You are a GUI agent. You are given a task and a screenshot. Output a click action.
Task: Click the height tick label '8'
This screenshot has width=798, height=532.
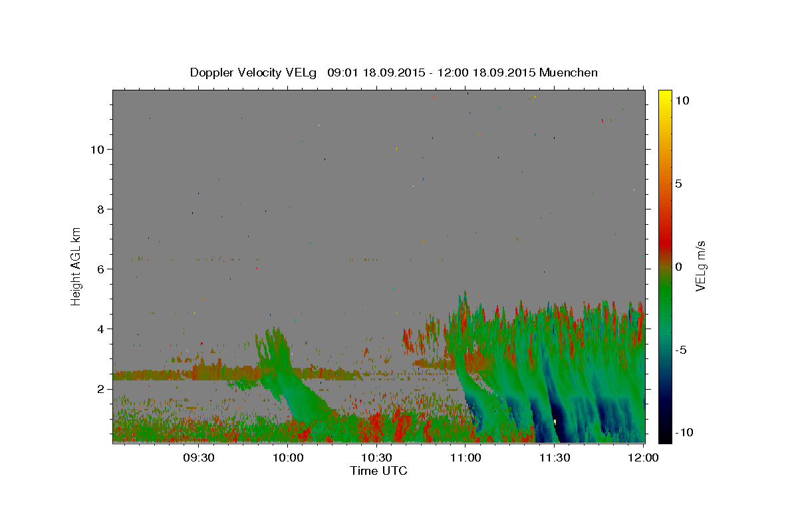coord(100,209)
